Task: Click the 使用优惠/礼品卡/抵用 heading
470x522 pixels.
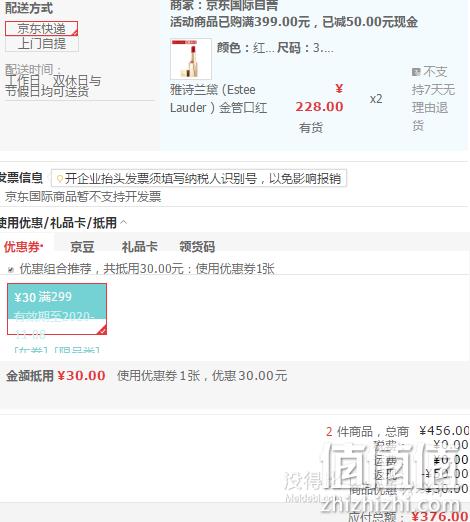Action: [x=58, y=223]
